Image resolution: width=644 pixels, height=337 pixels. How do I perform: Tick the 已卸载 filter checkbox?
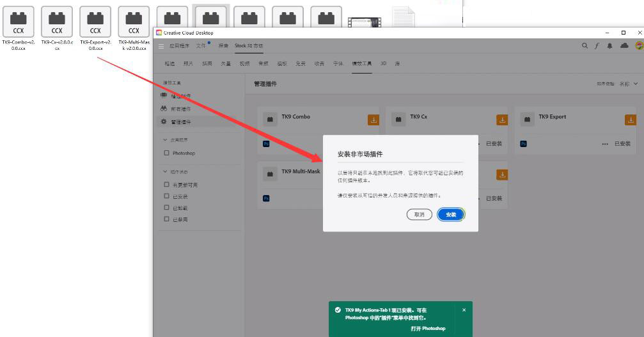pos(166,208)
